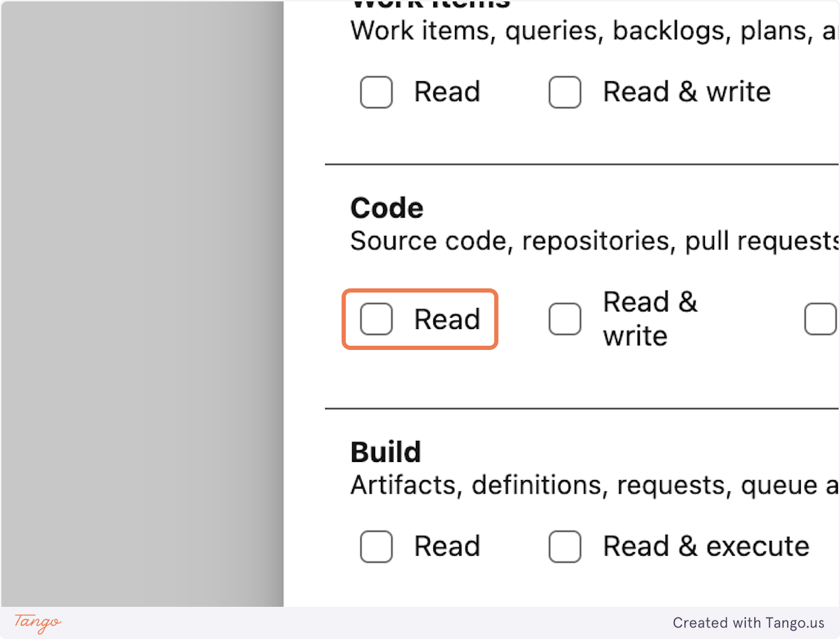Click the Read & execute label for Build
Image resolution: width=840 pixels, height=639 pixels.
click(x=703, y=547)
